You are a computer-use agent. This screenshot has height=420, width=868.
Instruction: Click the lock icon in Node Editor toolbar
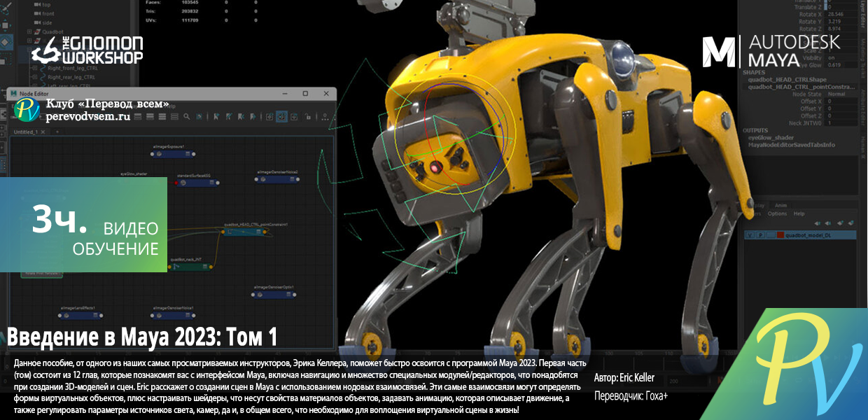(x=307, y=117)
